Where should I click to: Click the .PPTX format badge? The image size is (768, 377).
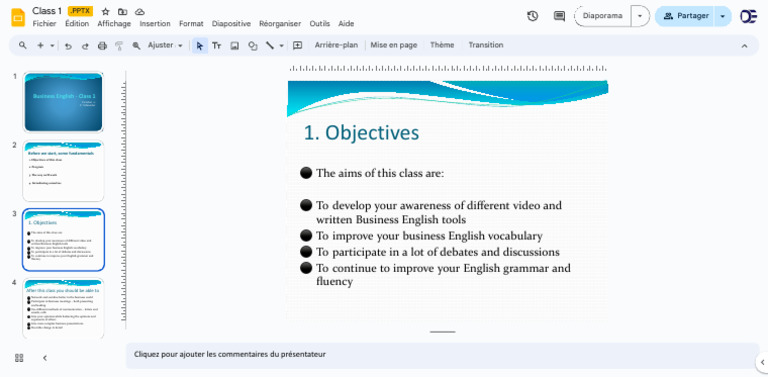click(x=80, y=11)
